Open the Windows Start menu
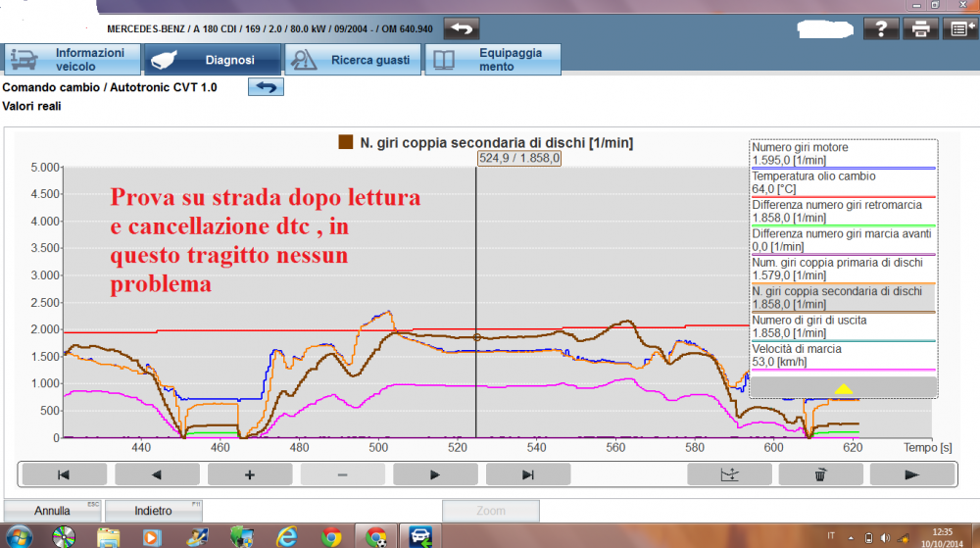The height and width of the screenshot is (548, 980). [x=19, y=537]
